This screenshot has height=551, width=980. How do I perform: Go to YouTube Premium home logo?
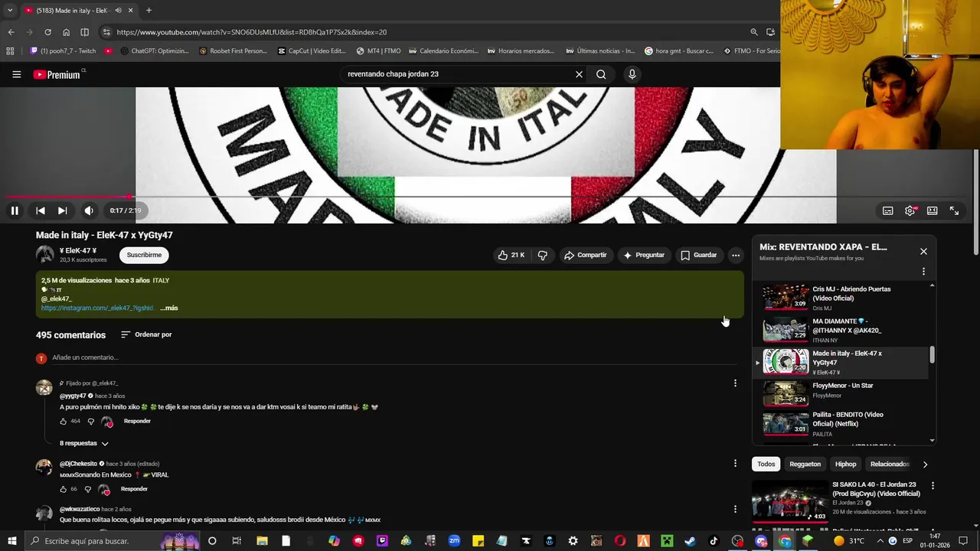pos(57,74)
